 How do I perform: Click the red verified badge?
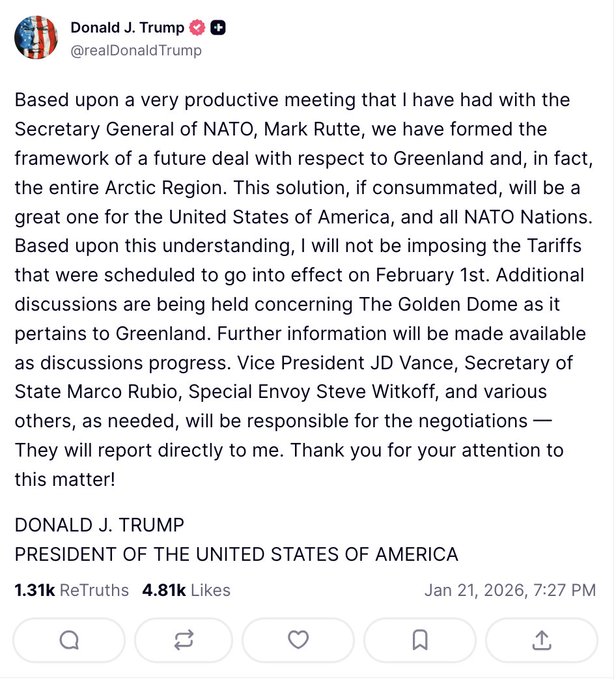(199, 29)
